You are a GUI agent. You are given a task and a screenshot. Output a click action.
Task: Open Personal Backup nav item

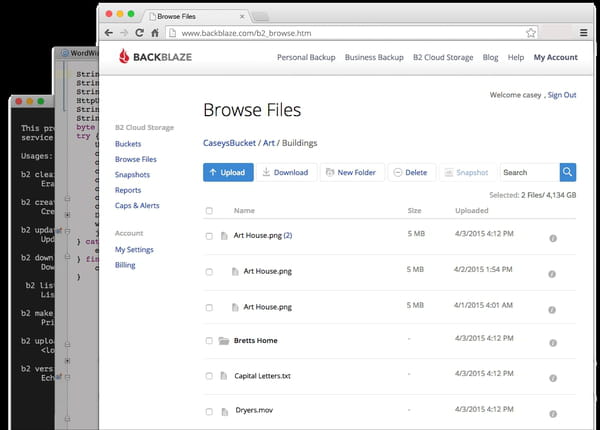(x=306, y=57)
